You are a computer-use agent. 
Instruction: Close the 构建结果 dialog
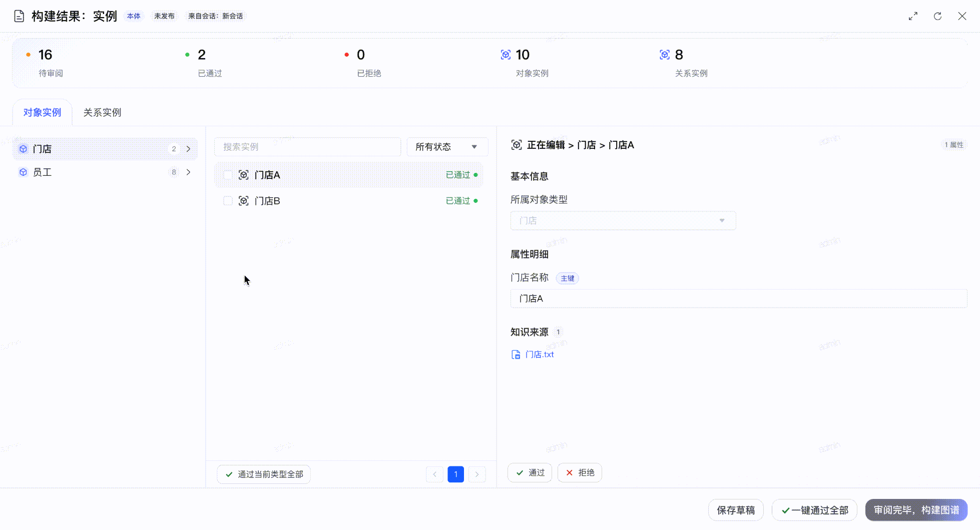pyautogui.click(x=962, y=16)
